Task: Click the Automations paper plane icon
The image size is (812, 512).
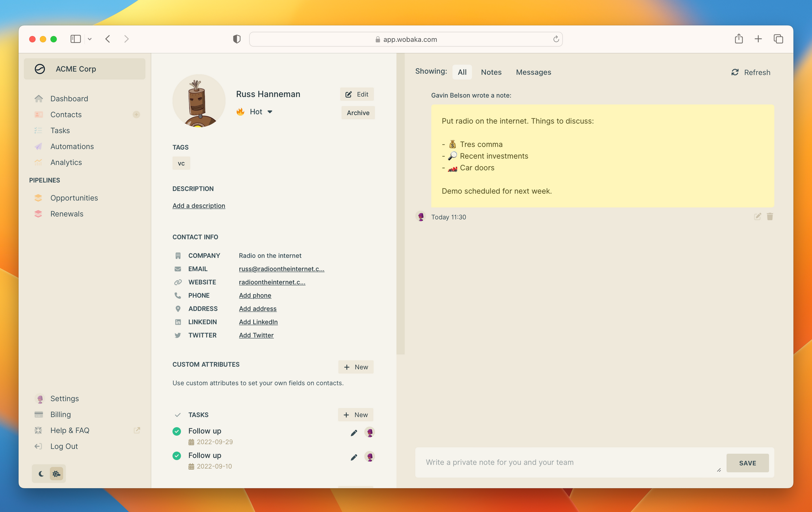Action: 39,146
